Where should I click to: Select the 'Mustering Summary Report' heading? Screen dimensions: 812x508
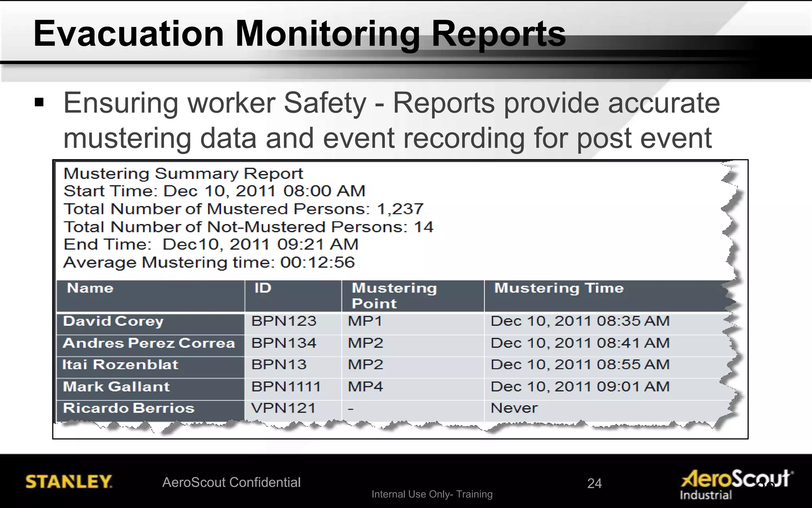pyautogui.click(x=183, y=173)
